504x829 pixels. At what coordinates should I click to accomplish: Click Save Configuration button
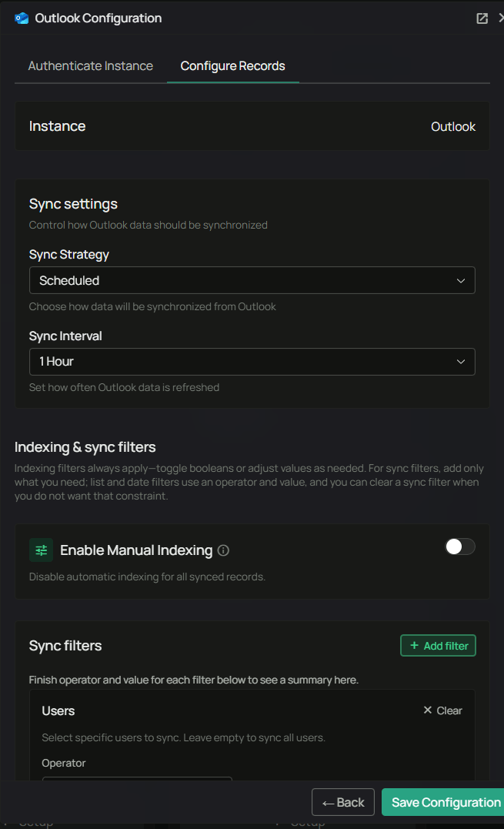(442, 802)
